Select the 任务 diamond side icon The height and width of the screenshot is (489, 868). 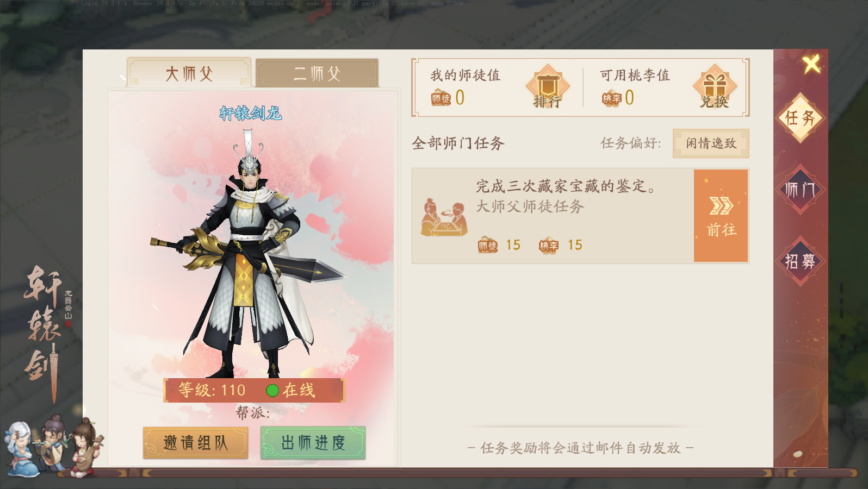(x=800, y=117)
